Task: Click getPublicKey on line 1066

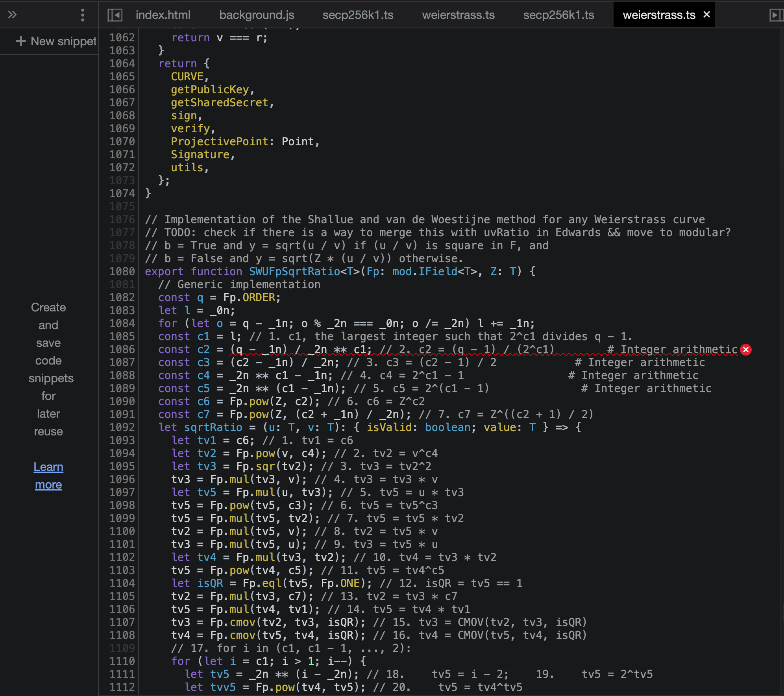Action: pos(210,89)
